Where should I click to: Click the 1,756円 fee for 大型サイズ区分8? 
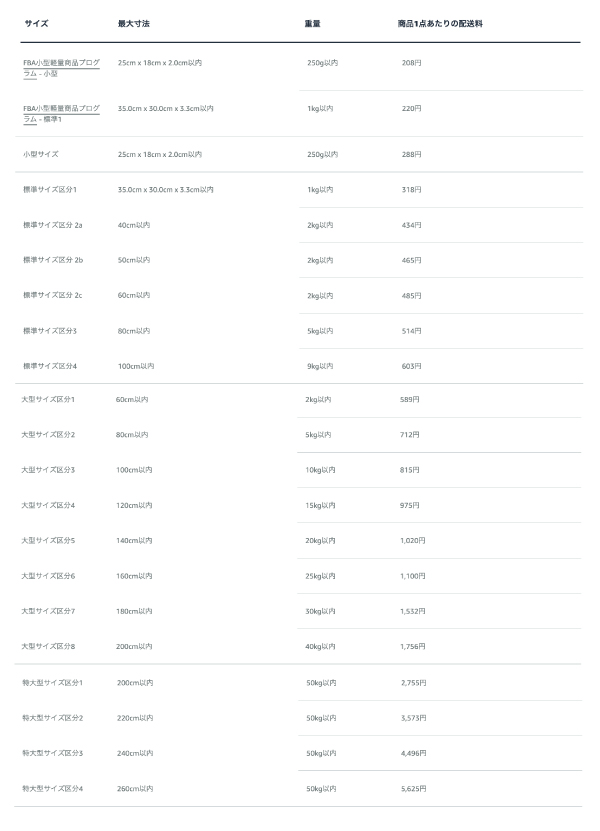[x=412, y=646]
